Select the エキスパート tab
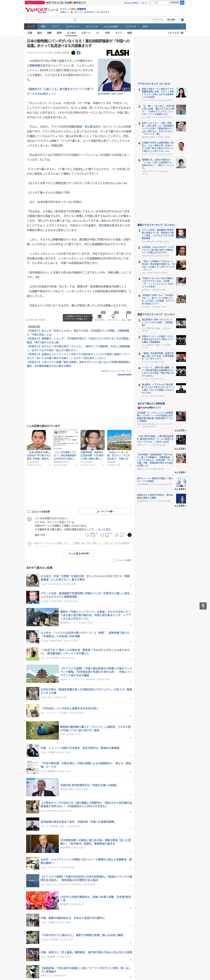Screen dimensions: 210x980 pyautogui.click(x=72, y=27)
